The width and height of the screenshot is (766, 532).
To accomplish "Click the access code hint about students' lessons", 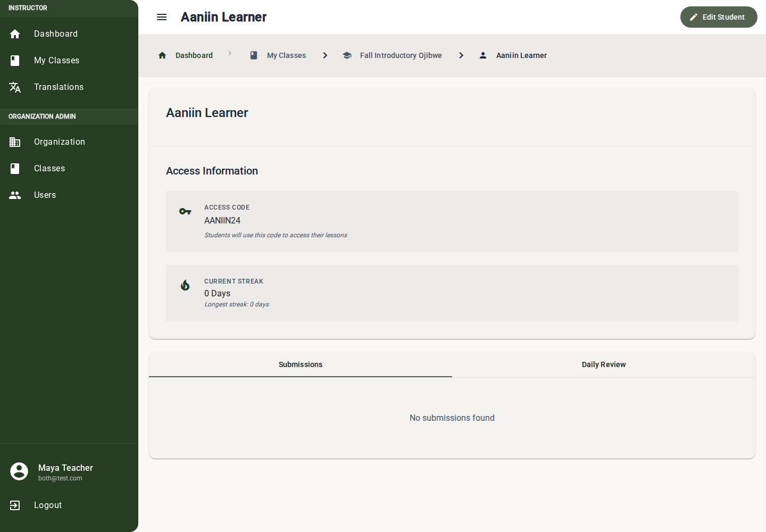I will 276,235.
